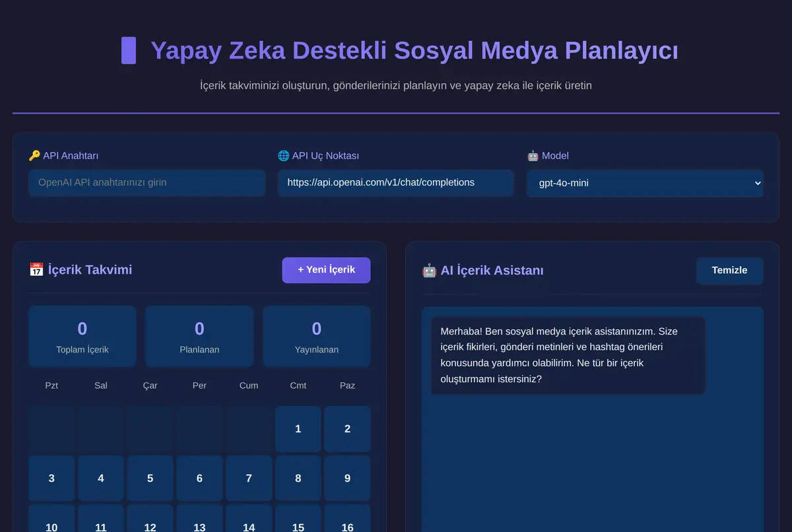Select day 13 in the calendar
Screen dimensions: 792x532
click(x=199, y=518)
